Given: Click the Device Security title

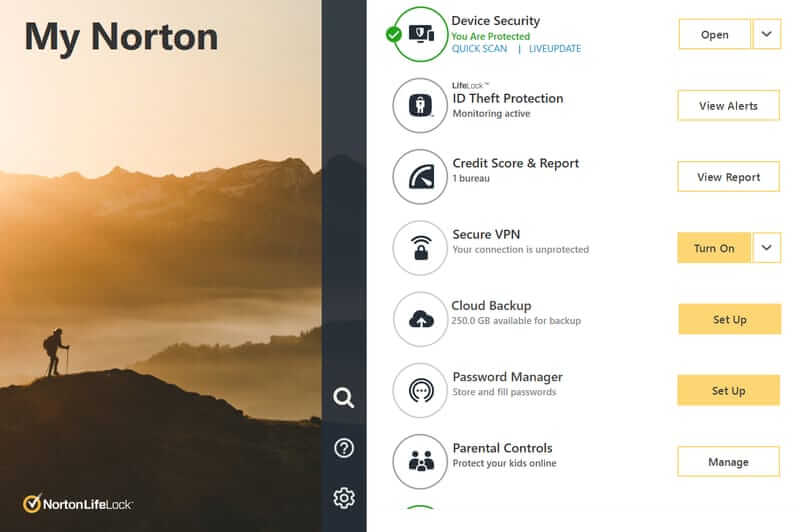Looking at the screenshot, I should coord(495,21).
